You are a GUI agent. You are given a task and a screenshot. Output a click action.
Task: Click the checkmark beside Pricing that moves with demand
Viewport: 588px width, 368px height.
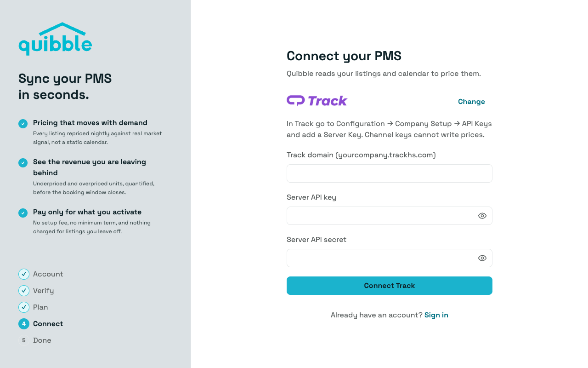click(x=23, y=123)
